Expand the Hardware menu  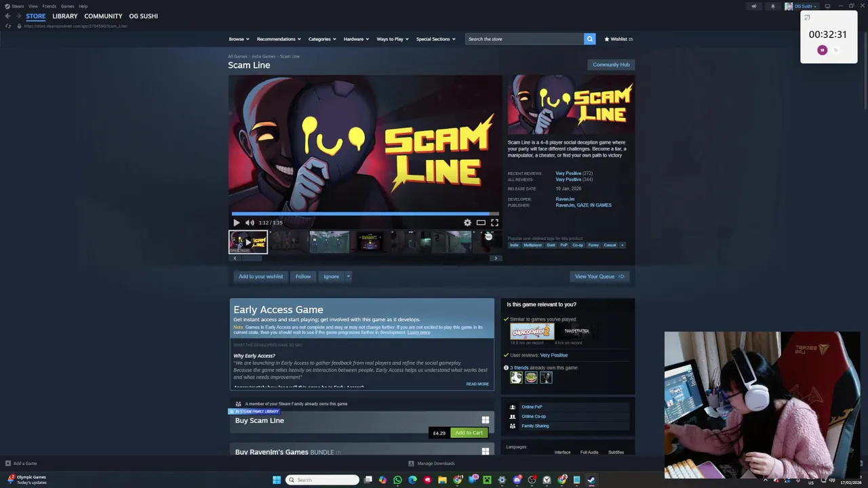pyautogui.click(x=356, y=39)
